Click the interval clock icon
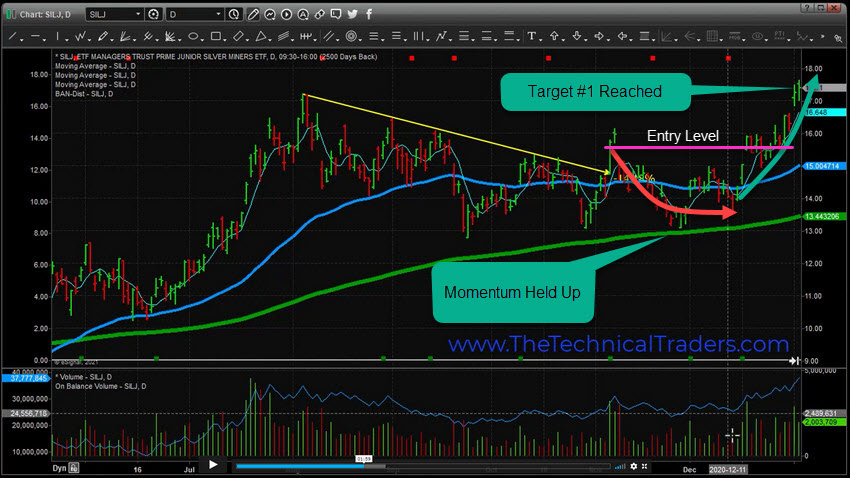 [234, 15]
